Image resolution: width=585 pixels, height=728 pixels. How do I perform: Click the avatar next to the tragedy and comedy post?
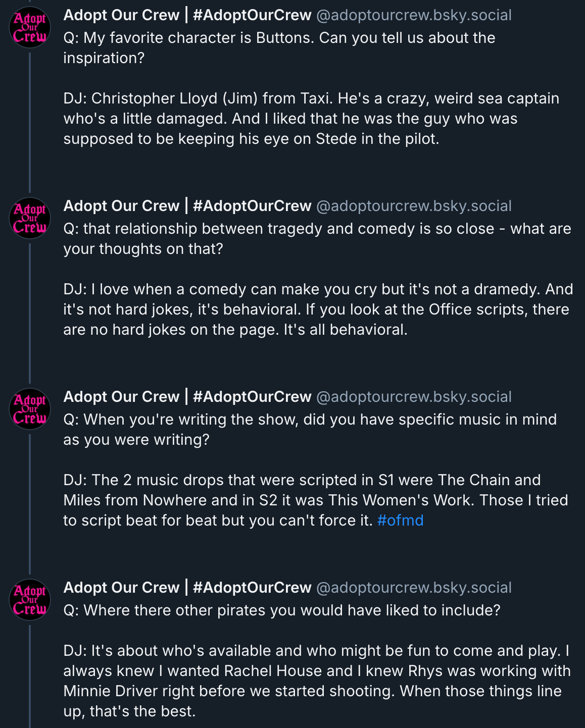pos(30,219)
